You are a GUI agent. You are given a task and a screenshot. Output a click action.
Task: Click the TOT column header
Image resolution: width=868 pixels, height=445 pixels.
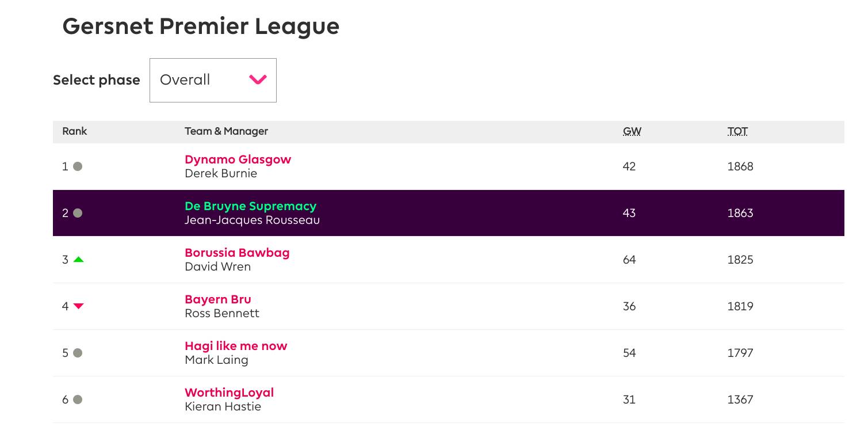click(x=737, y=131)
